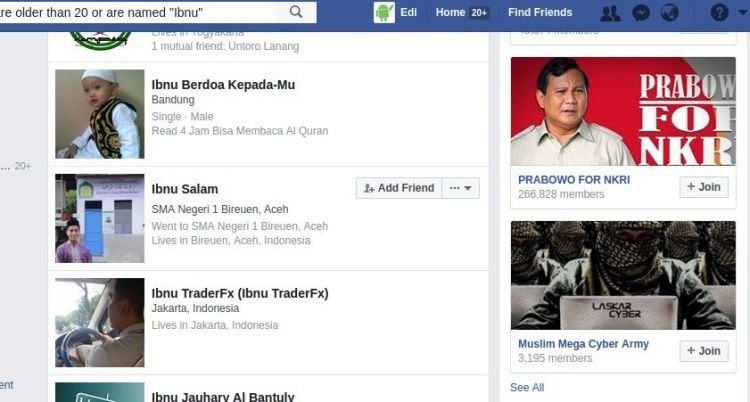
Task: Click '266,828 members' text
Action: 561,194
